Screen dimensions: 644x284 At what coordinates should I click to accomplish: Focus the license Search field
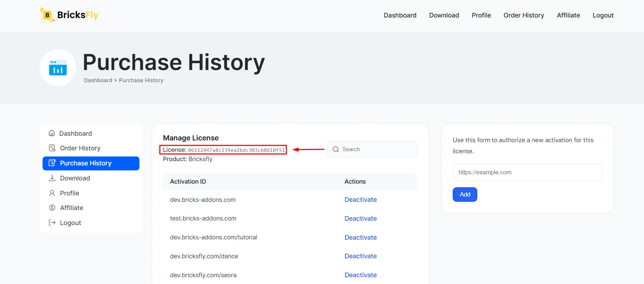coord(372,149)
